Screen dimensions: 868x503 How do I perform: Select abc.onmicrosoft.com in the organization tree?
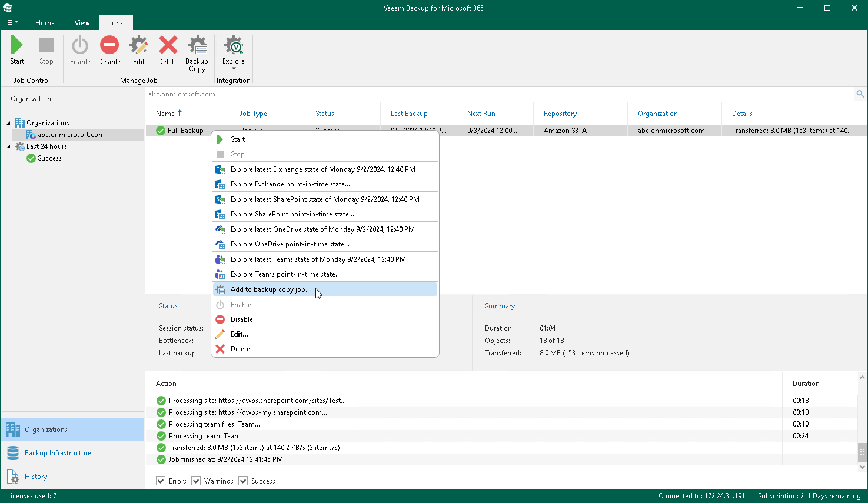tap(71, 135)
